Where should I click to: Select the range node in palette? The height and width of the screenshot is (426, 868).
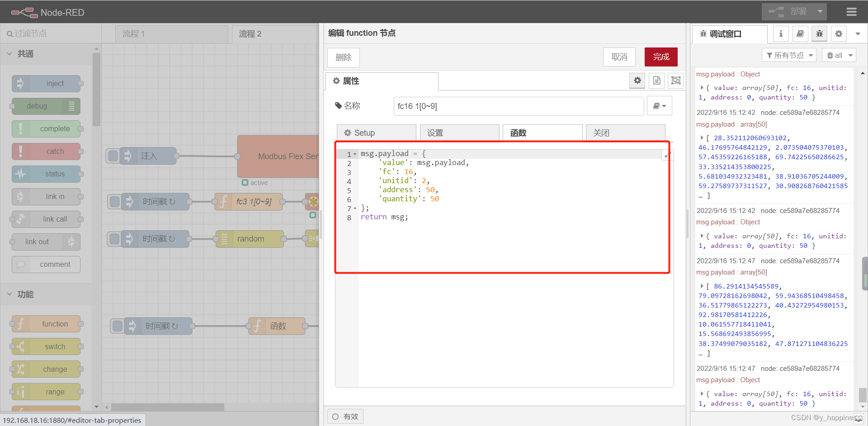[46, 392]
